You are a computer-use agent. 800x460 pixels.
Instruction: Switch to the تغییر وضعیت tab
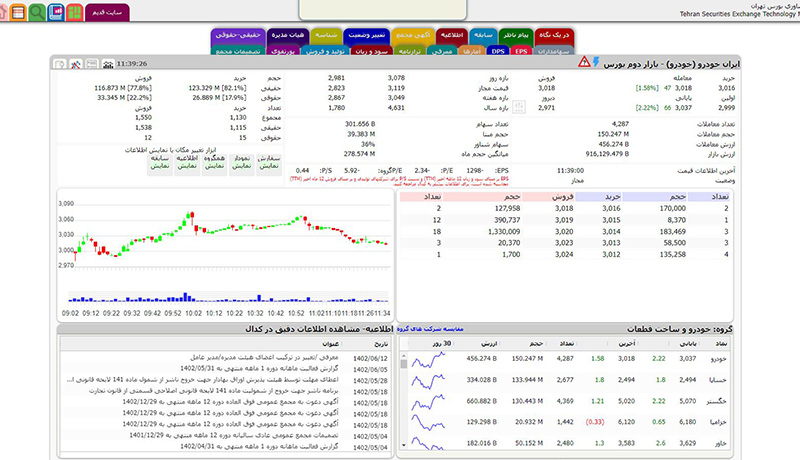[x=366, y=36]
